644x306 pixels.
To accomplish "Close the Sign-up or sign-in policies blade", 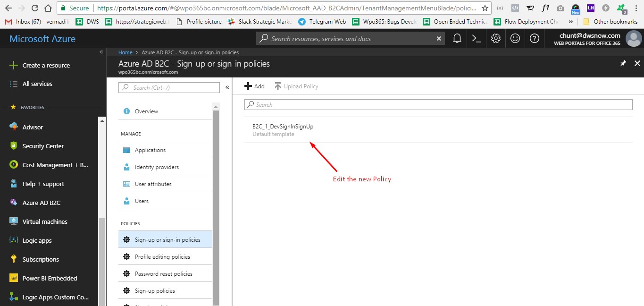I will [637, 63].
